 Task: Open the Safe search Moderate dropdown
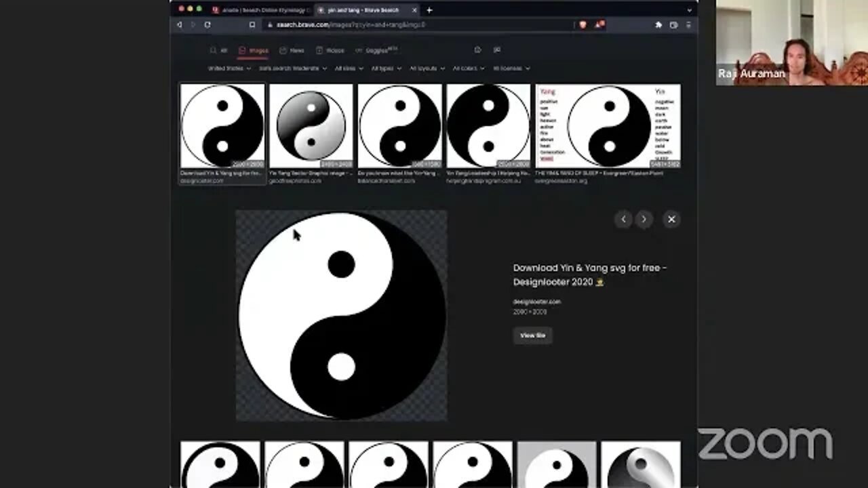[x=293, y=68]
